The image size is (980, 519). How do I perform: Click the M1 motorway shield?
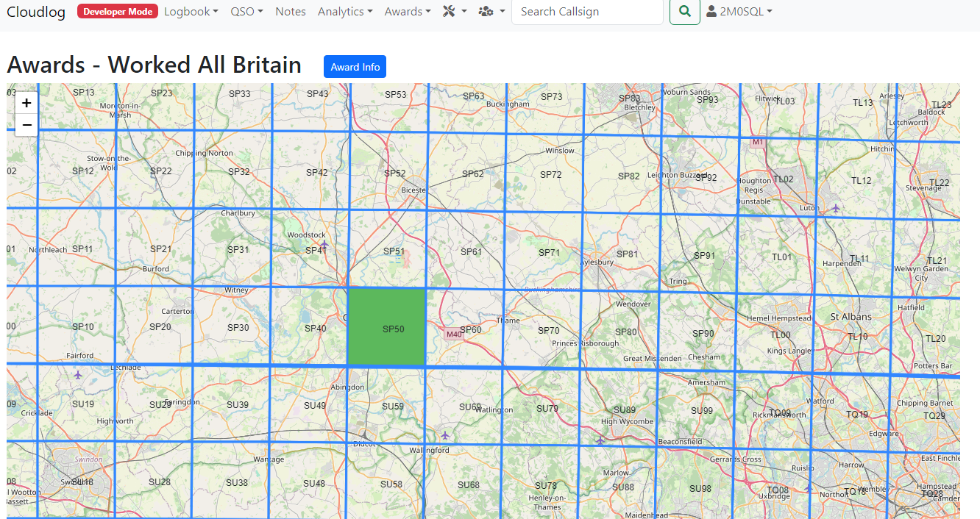pyautogui.click(x=758, y=141)
